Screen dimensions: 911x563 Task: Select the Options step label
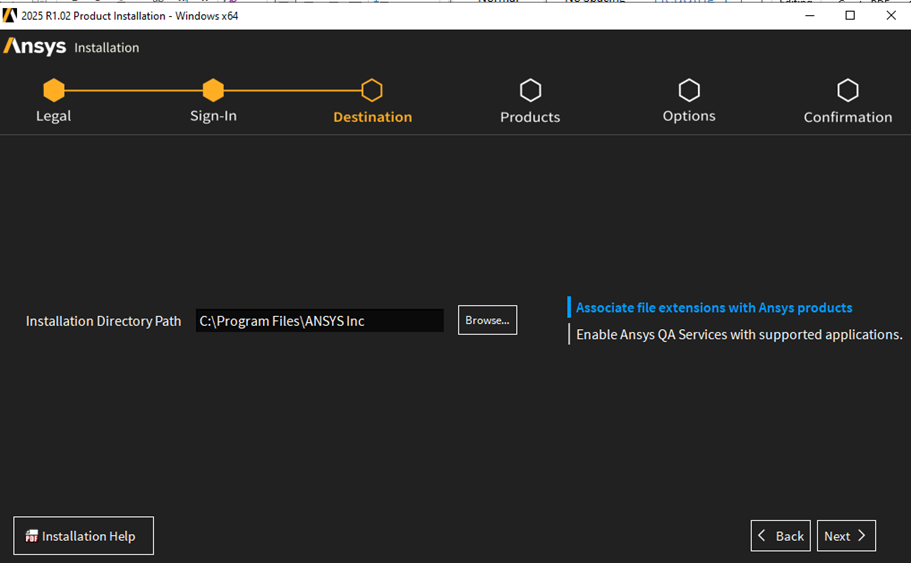tap(689, 116)
